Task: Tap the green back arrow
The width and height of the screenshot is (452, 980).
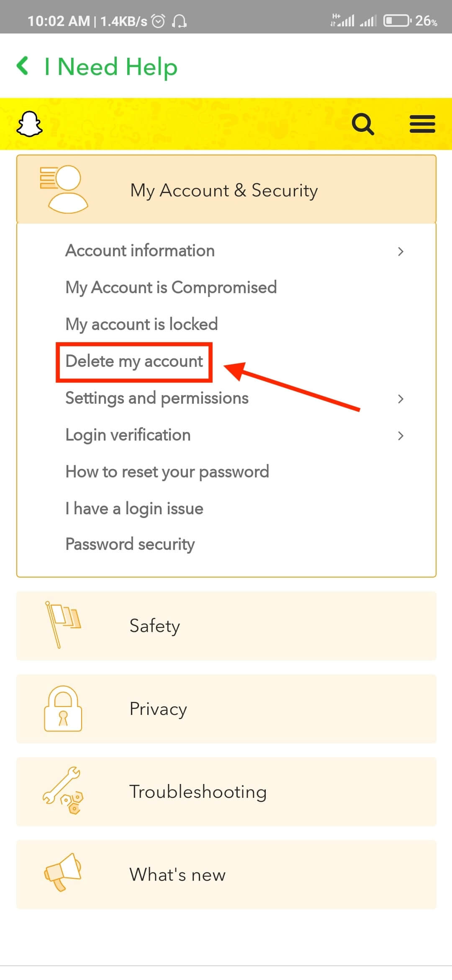Action: [23, 66]
